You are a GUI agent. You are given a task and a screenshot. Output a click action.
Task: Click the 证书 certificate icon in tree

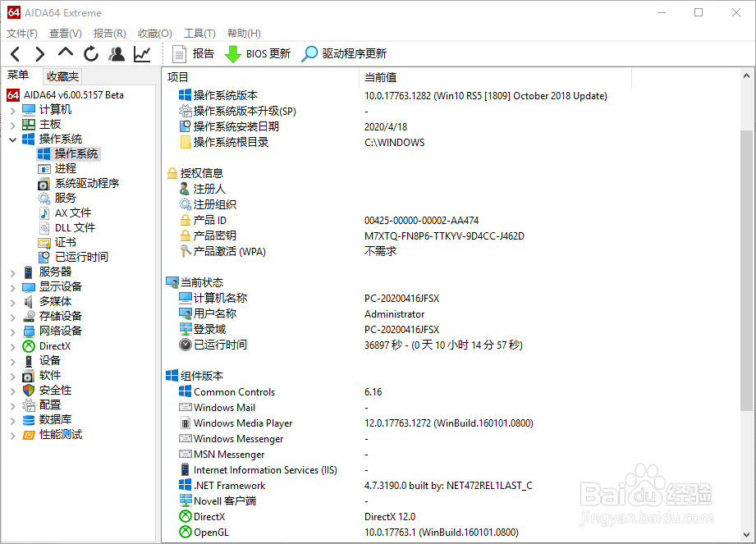44,242
